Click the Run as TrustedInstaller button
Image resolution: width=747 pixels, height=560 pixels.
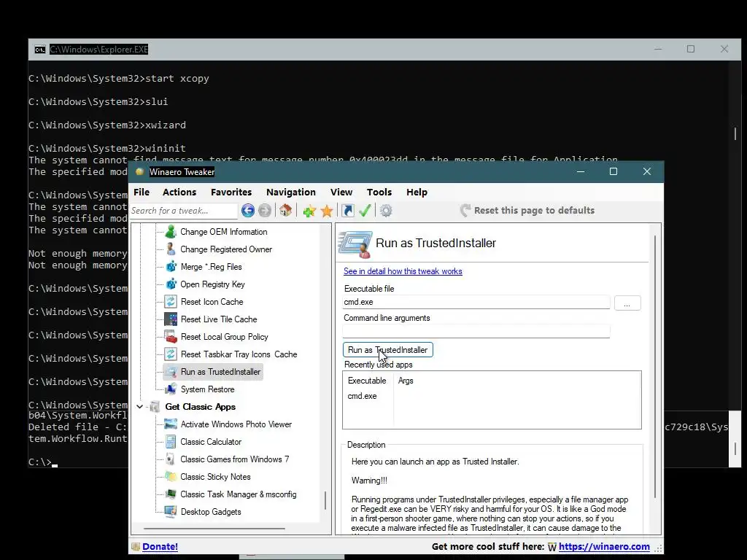click(388, 350)
